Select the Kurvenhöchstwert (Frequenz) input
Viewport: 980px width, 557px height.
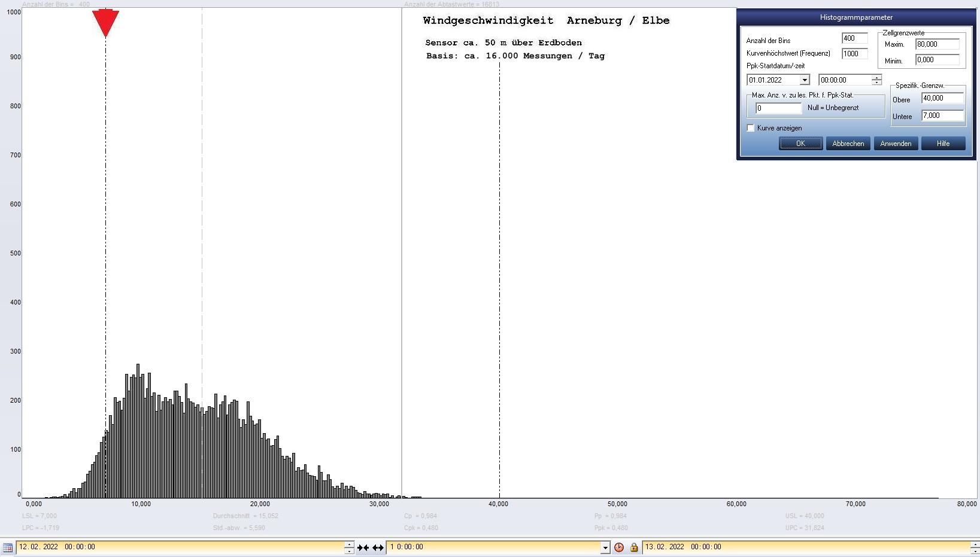[x=854, y=54]
